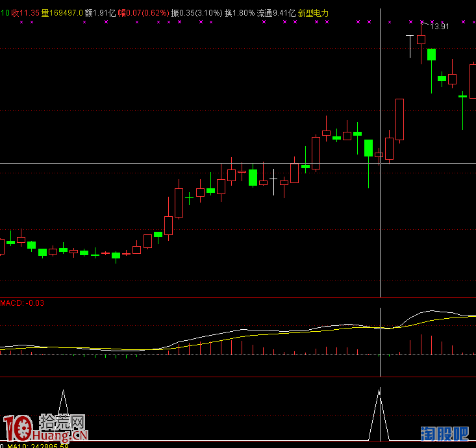This screenshot has width=476, height=448.
Task: Click the turnover rate 换1.80%
Action: pyautogui.click(x=240, y=13)
